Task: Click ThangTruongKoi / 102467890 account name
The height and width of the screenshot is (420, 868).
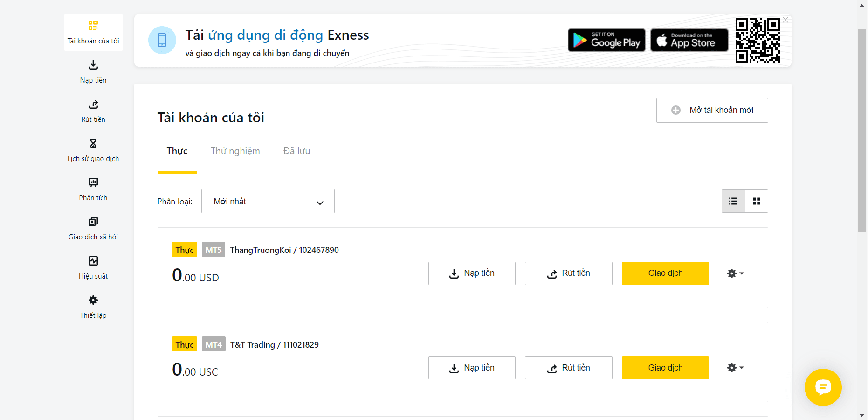Action: point(284,250)
